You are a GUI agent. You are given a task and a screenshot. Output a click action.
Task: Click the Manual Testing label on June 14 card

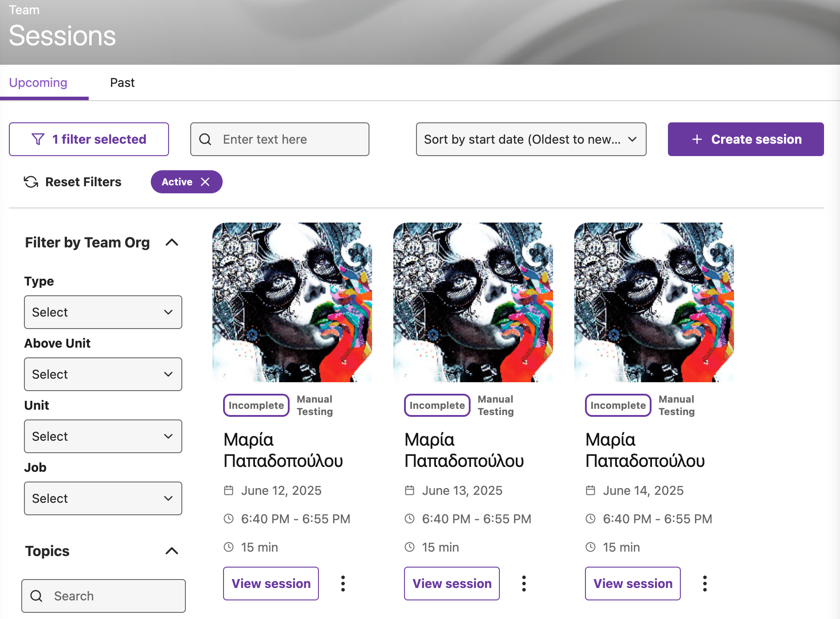[677, 405]
